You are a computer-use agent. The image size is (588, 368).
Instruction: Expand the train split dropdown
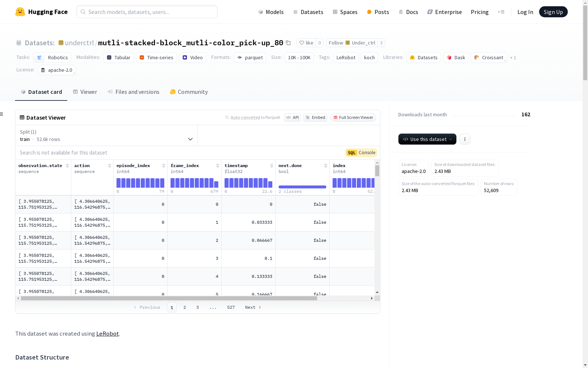[x=106, y=135]
